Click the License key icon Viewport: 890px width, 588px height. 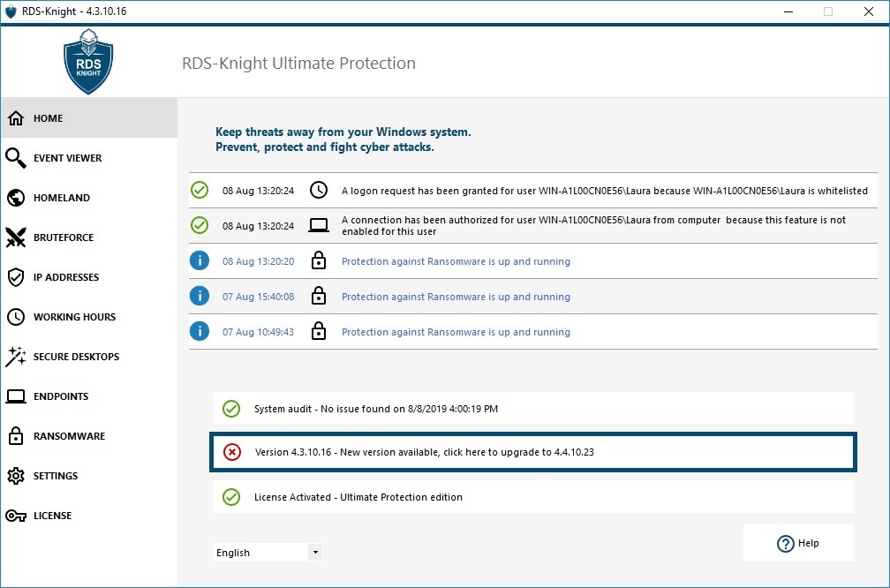pyautogui.click(x=16, y=516)
